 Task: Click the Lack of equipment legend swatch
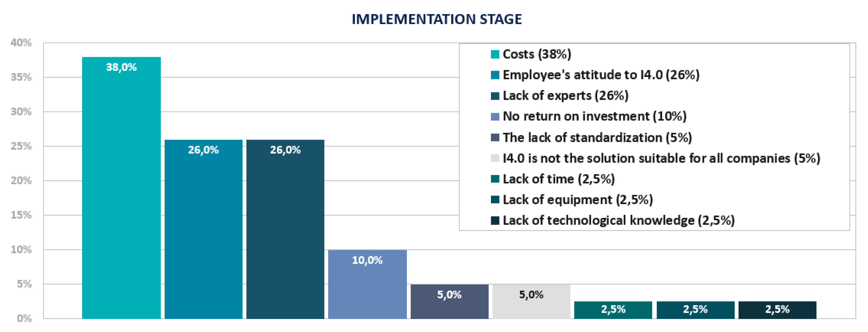pyautogui.click(x=495, y=200)
